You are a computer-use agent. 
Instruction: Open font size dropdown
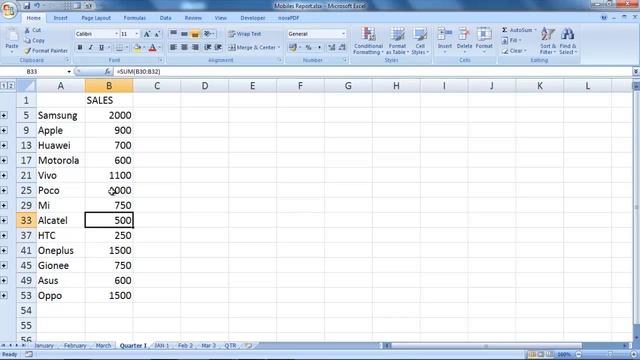(137, 34)
